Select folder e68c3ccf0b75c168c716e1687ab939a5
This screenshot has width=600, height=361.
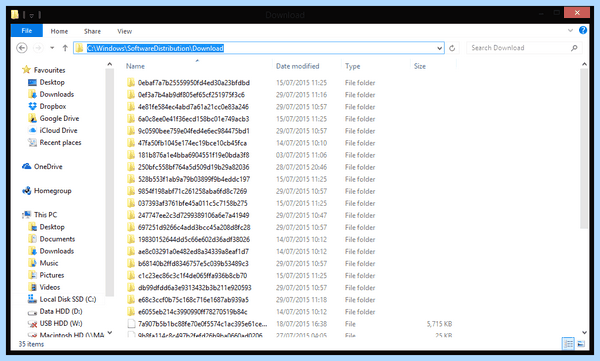click(193, 300)
